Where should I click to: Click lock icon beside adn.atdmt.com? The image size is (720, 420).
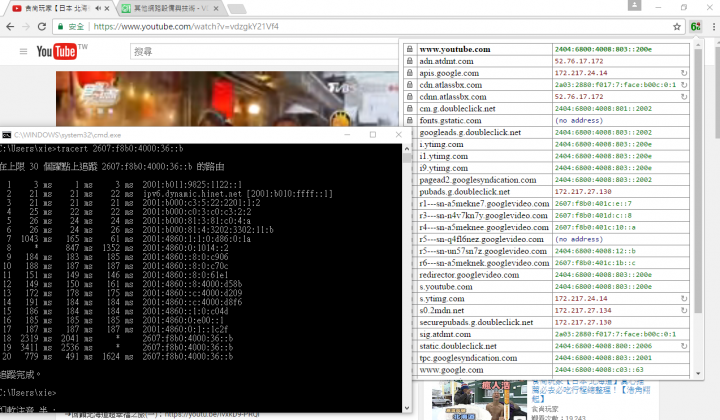click(410, 61)
